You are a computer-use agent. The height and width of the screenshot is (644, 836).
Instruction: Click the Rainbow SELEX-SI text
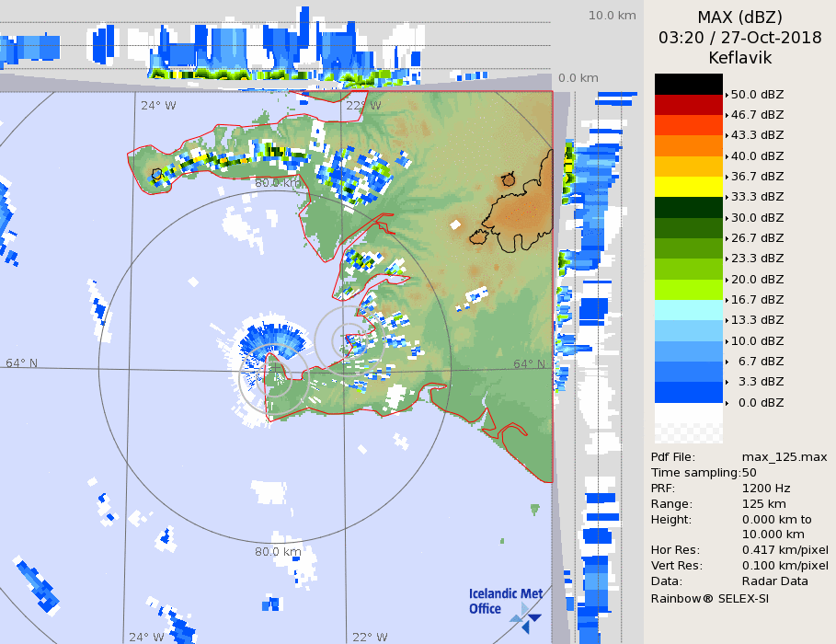[709, 598]
